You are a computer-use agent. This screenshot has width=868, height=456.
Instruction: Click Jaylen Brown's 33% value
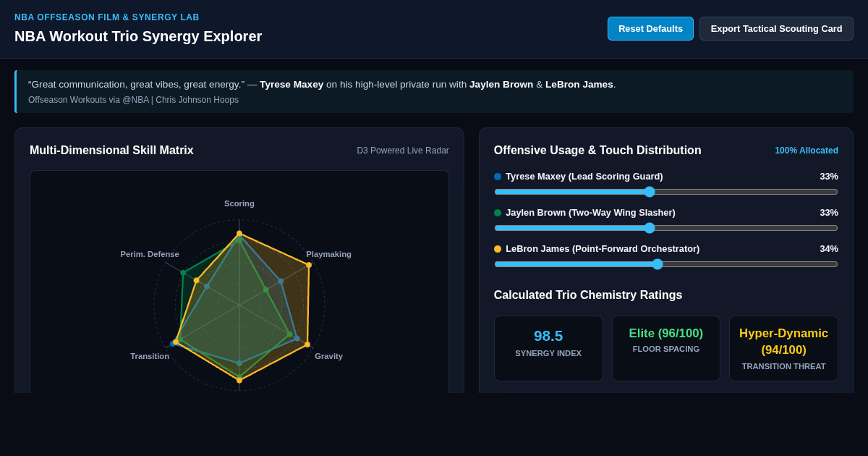point(829,213)
